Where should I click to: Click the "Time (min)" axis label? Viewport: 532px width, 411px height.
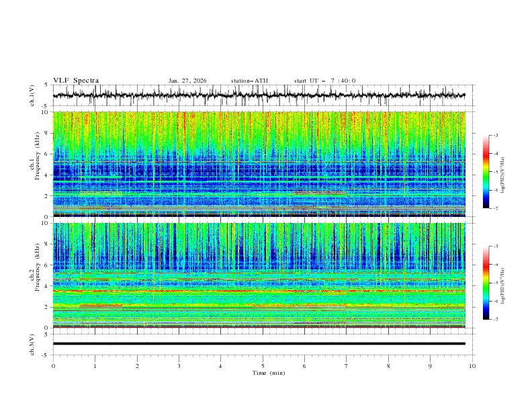pos(269,373)
